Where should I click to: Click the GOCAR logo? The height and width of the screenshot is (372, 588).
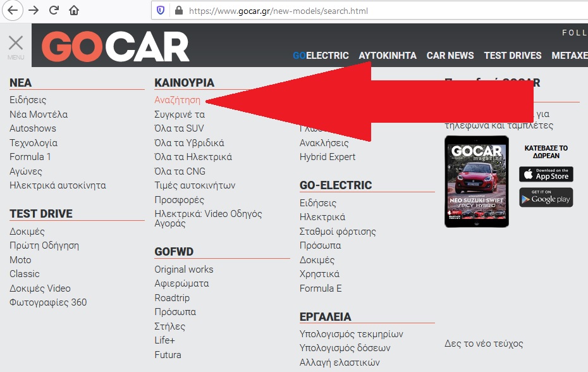pyautogui.click(x=116, y=47)
